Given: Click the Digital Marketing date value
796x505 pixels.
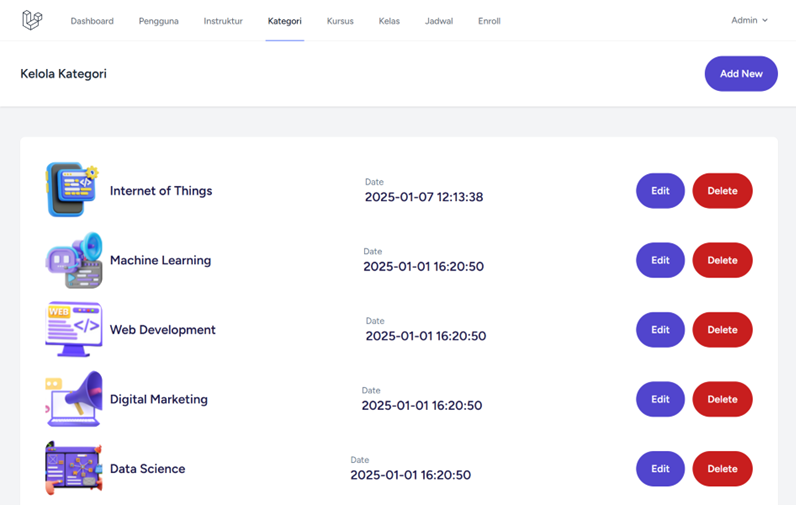Looking at the screenshot, I should [422, 406].
